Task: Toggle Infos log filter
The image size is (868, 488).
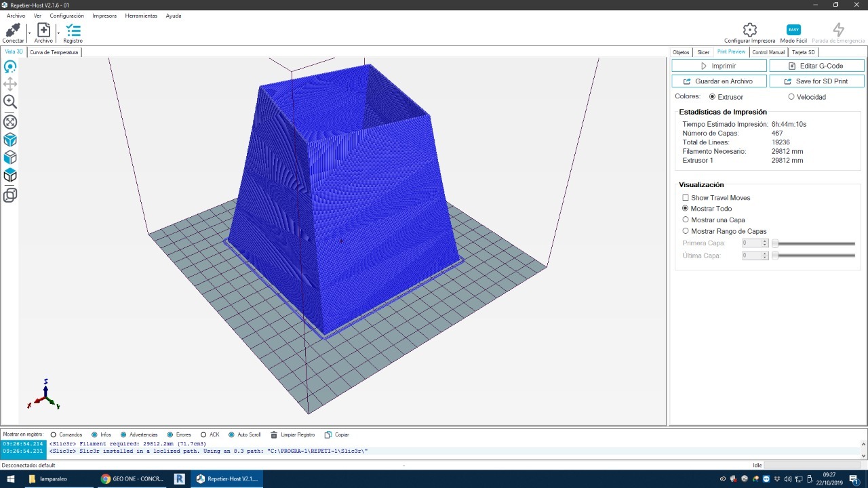Action: [94, 434]
